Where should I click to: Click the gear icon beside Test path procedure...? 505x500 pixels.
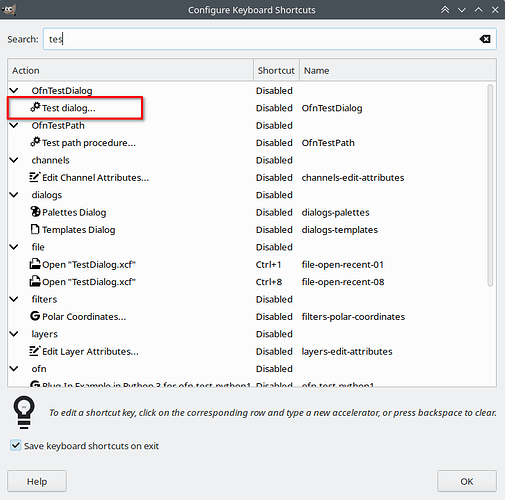point(35,142)
